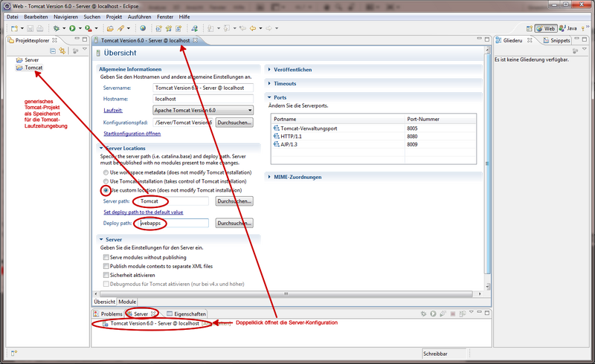Viewport: 595px width, 364px height.
Task: Click Durchsuchen next to Konfigurationspfad
Action: (x=234, y=123)
